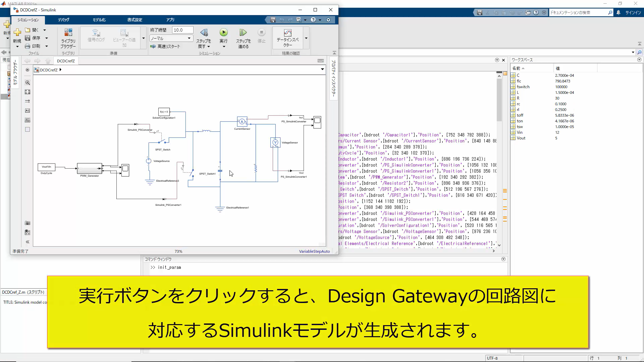Click the fit-to-view icon in the sidebar
The image size is (644, 362).
coord(28,92)
